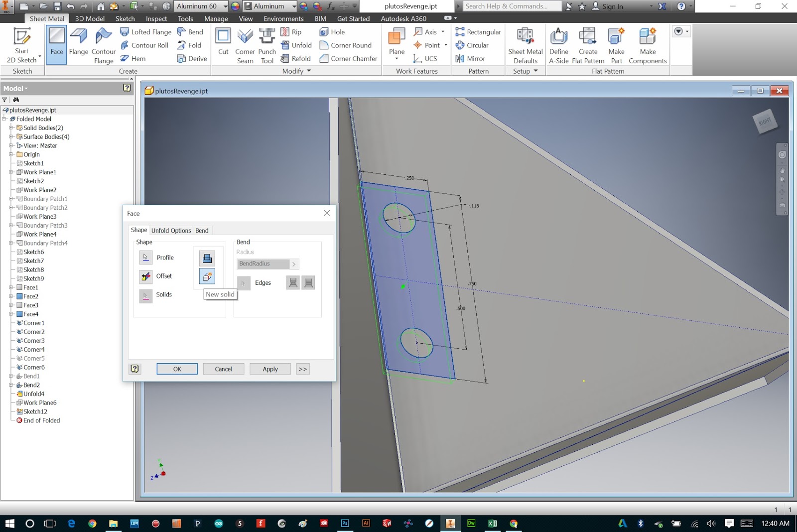Expand the Solid Bodies node

pyautogui.click(x=12, y=128)
